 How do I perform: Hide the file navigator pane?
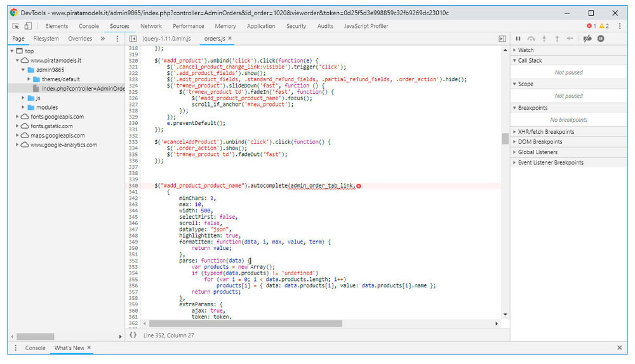tap(133, 39)
